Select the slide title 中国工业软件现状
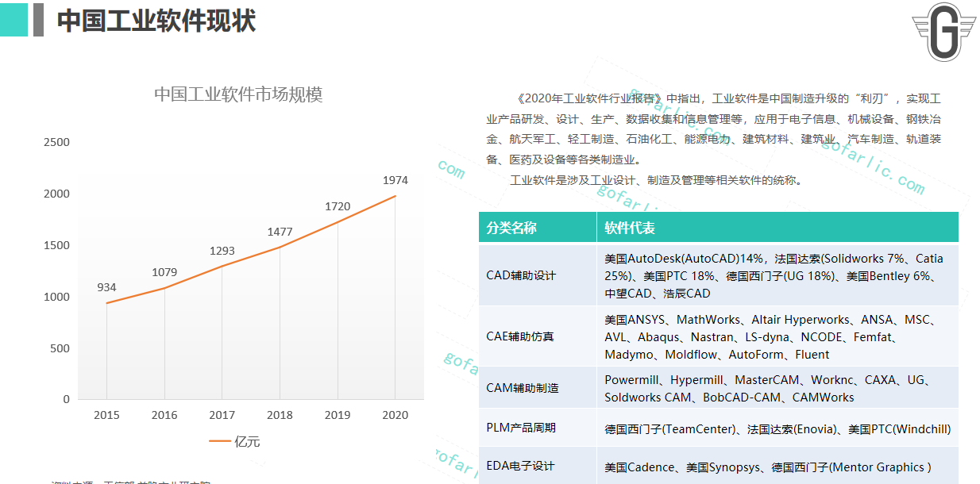Image resolution: width=980 pixels, height=484 pixels. click(x=156, y=21)
